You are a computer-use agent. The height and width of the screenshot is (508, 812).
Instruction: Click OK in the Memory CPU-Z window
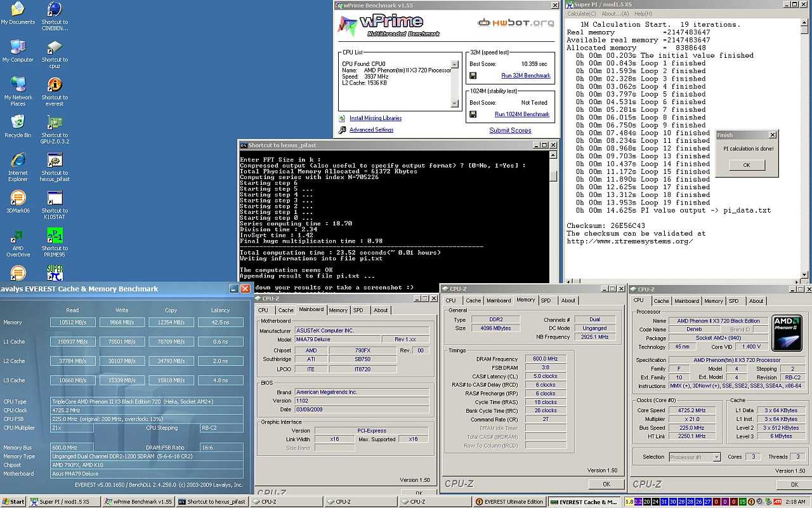pos(606,484)
